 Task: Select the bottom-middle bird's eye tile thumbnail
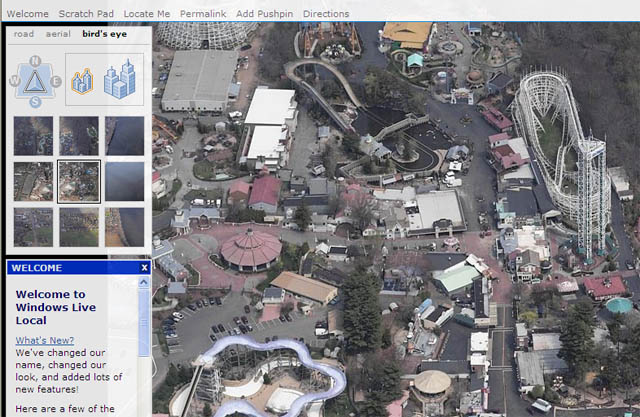[79, 227]
